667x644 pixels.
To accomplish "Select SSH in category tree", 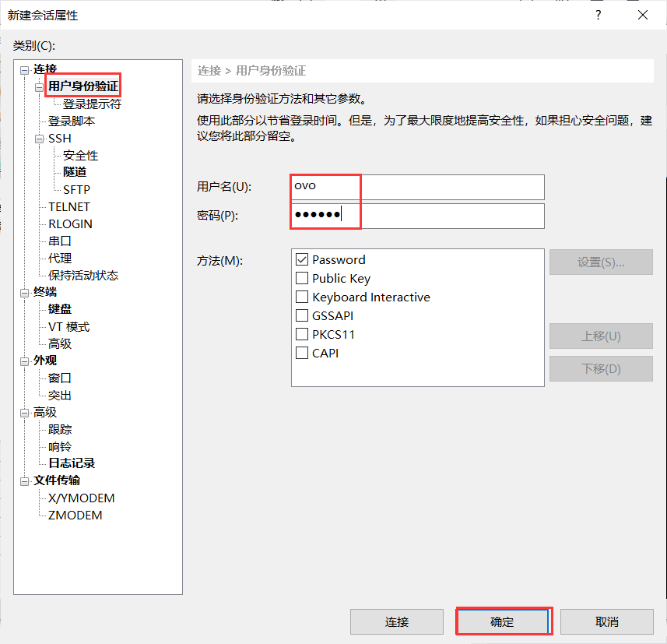I will click(x=60, y=139).
